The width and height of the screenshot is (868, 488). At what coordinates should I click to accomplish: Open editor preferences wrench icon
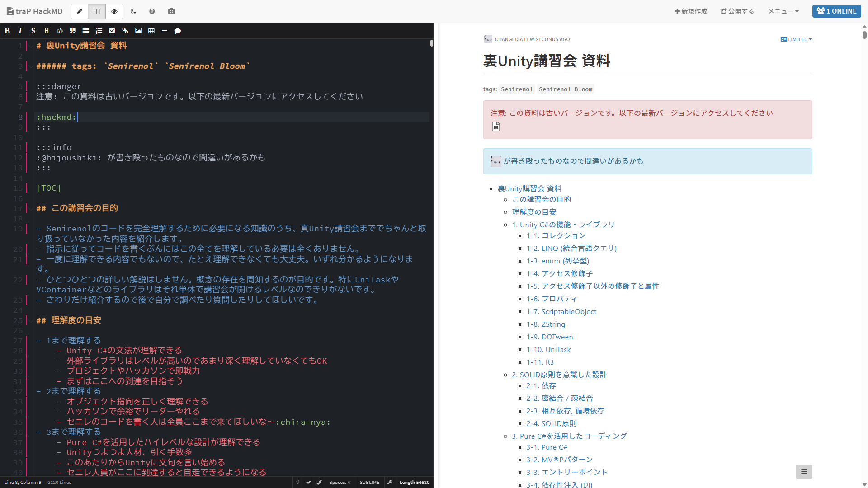389,482
